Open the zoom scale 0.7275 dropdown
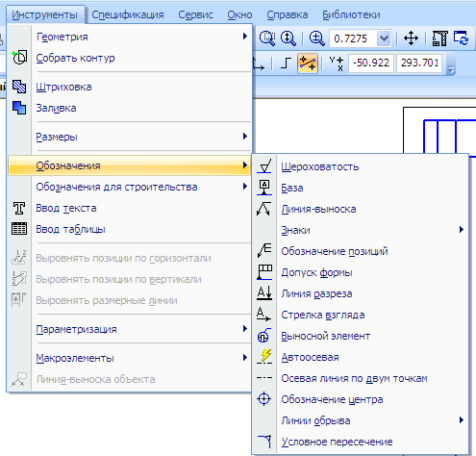This screenshot has width=476, height=456. click(384, 38)
